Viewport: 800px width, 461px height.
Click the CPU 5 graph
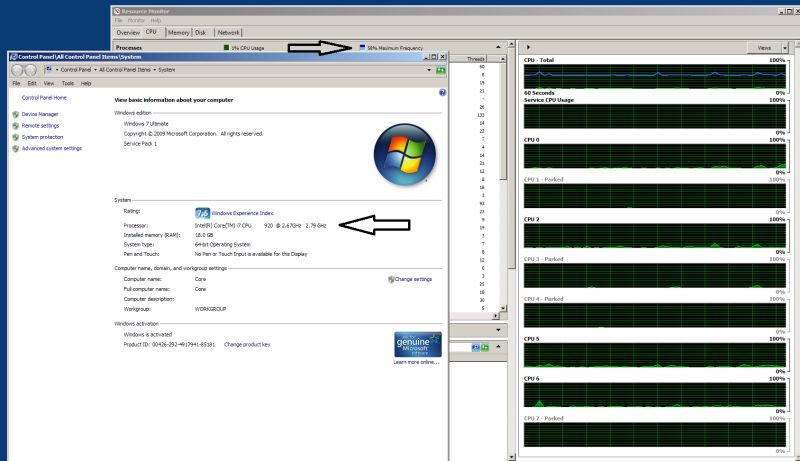[x=655, y=355]
